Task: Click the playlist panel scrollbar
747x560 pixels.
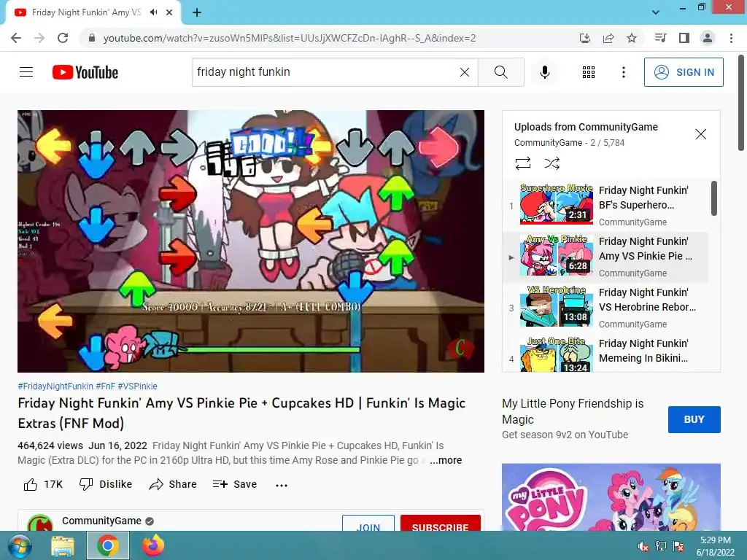Action: 713,198
